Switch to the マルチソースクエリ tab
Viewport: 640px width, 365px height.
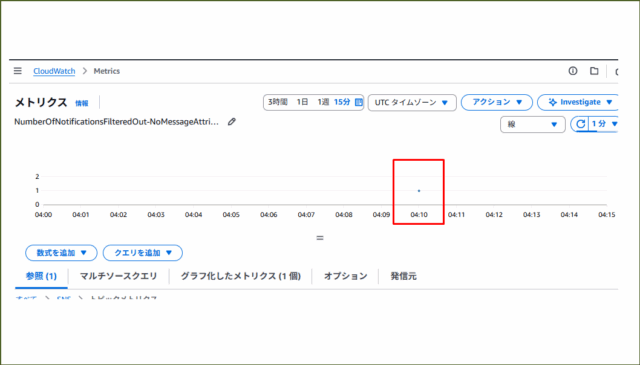[x=118, y=276]
